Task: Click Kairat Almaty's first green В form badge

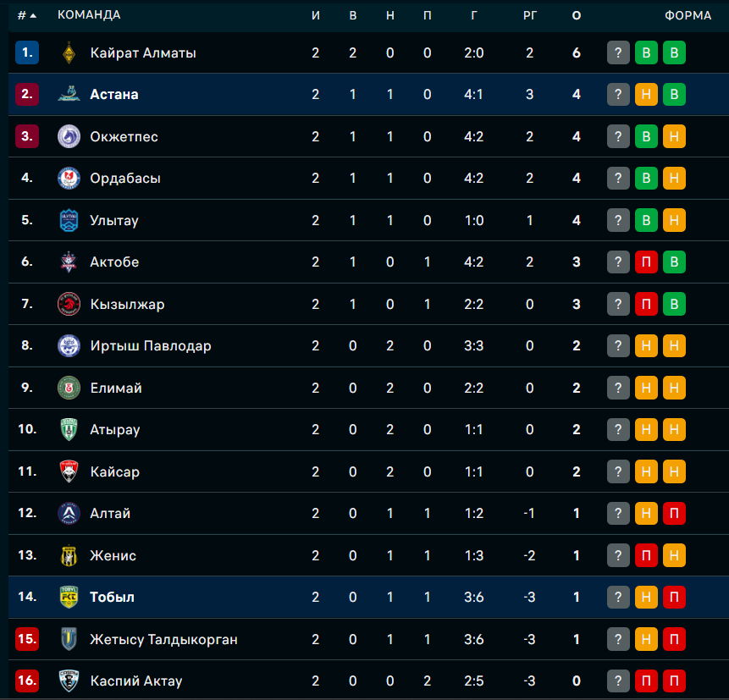Action: tap(646, 52)
